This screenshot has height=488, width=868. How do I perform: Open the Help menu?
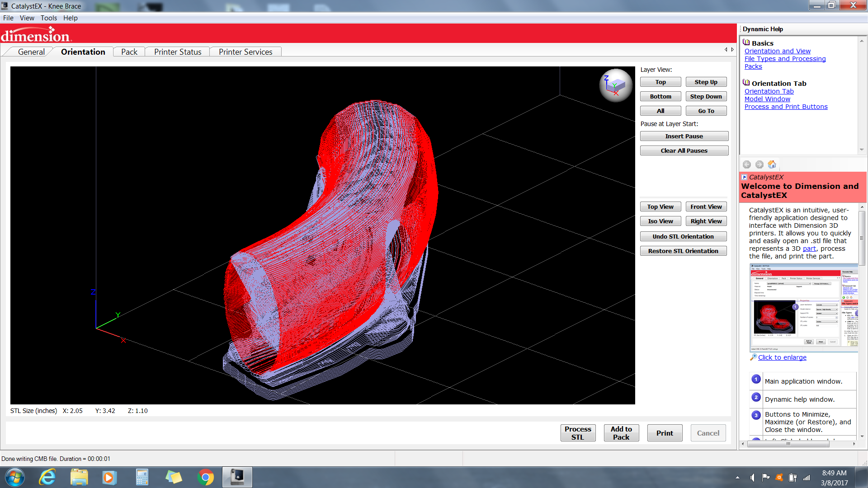click(x=70, y=18)
